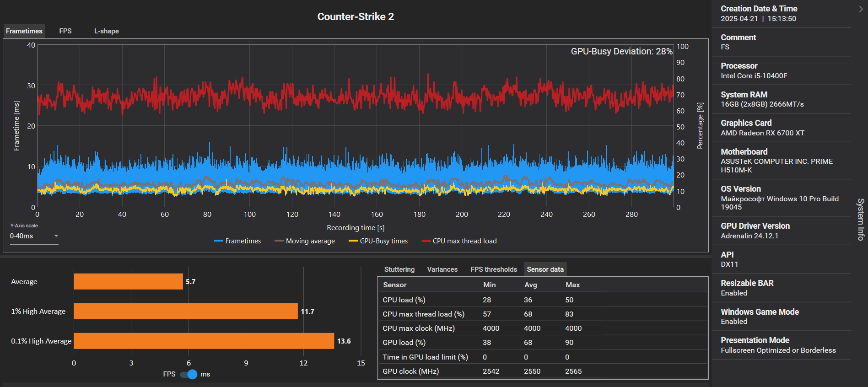Click GPU load max value '90'
The width and height of the screenshot is (868, 387).
569,343
